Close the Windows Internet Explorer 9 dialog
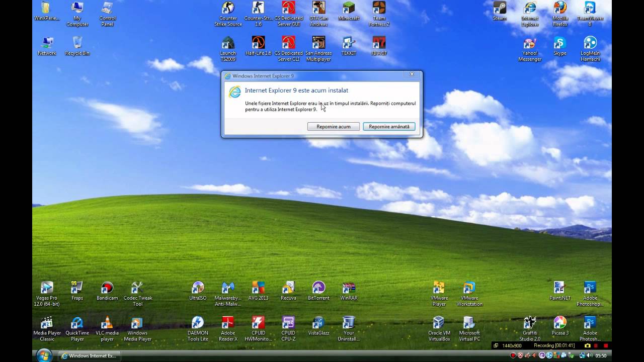The width and height of the screenshot is (644, 362). pos(412,74)
